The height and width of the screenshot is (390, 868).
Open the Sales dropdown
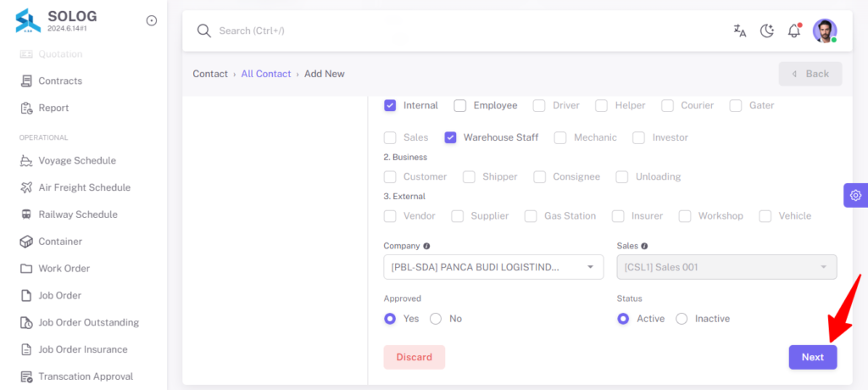pos(726,267)
